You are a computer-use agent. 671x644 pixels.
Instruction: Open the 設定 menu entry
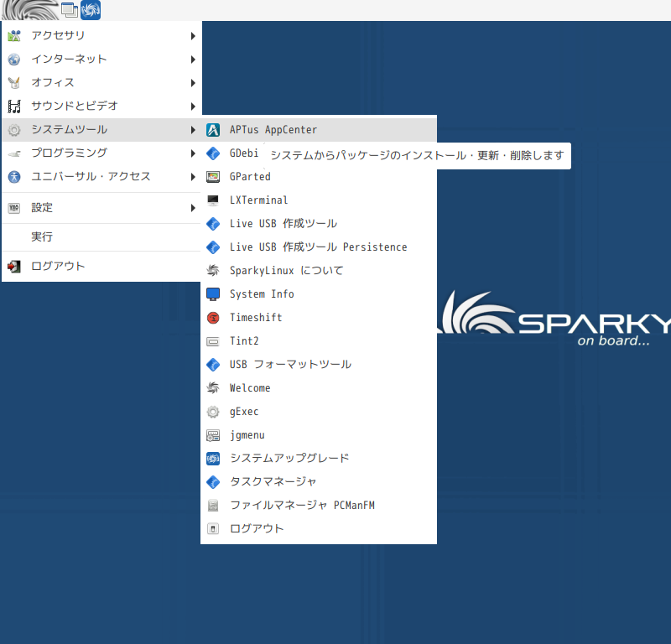point(101,208)
